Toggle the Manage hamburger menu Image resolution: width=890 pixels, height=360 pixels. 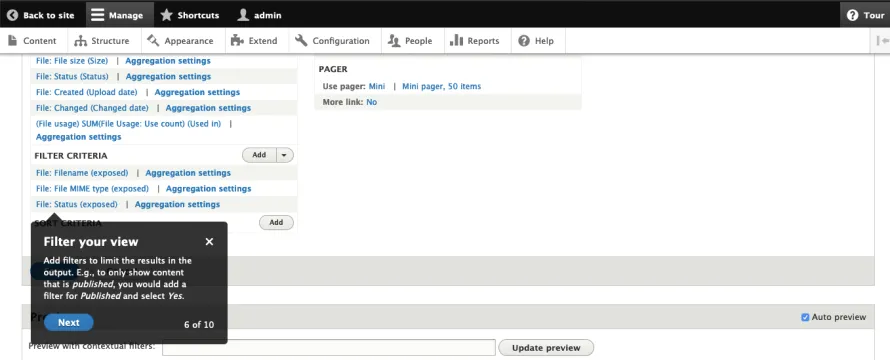120,15
